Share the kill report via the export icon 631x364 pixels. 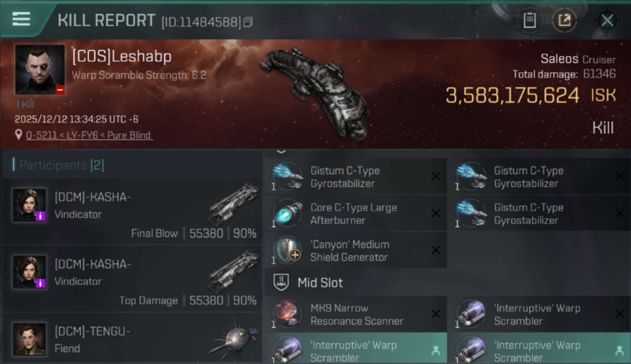(x=564, y=20)
